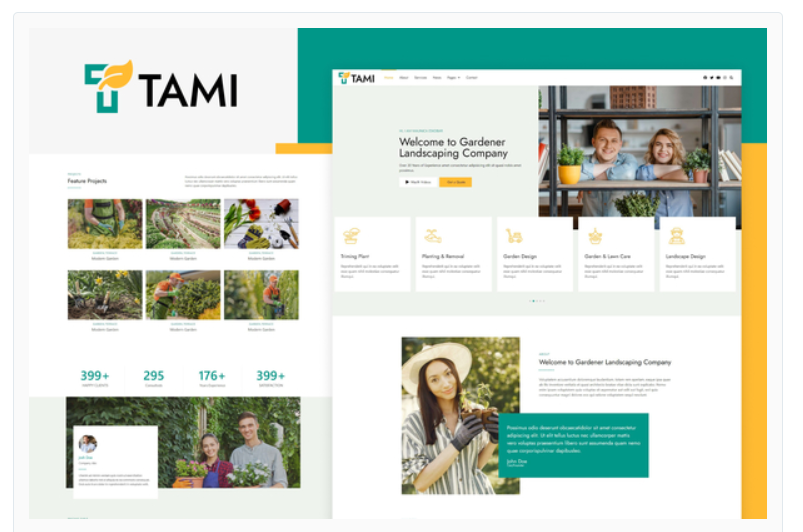Open the About link in the navigation
This screenshot has height=532, width=803.
404,78
